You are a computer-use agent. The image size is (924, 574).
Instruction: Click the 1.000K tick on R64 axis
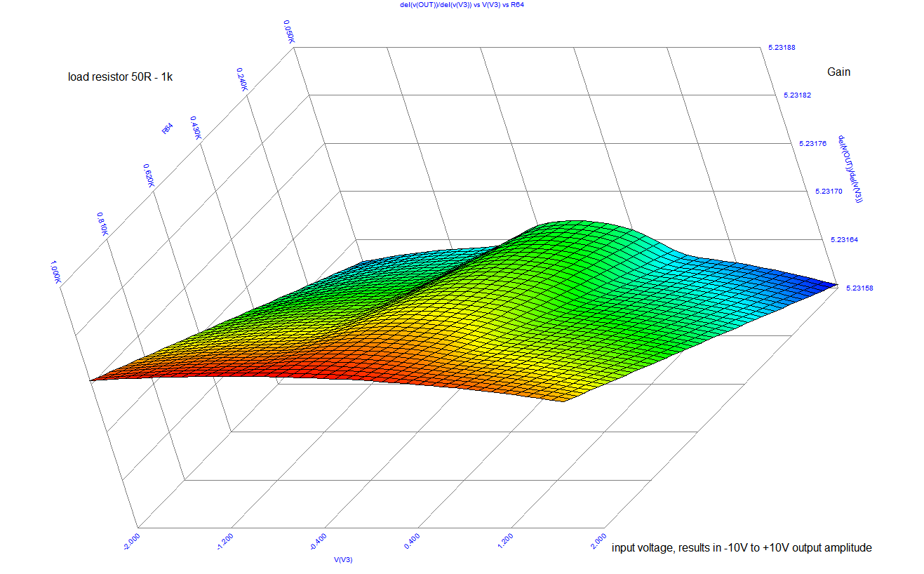(55, 272)
